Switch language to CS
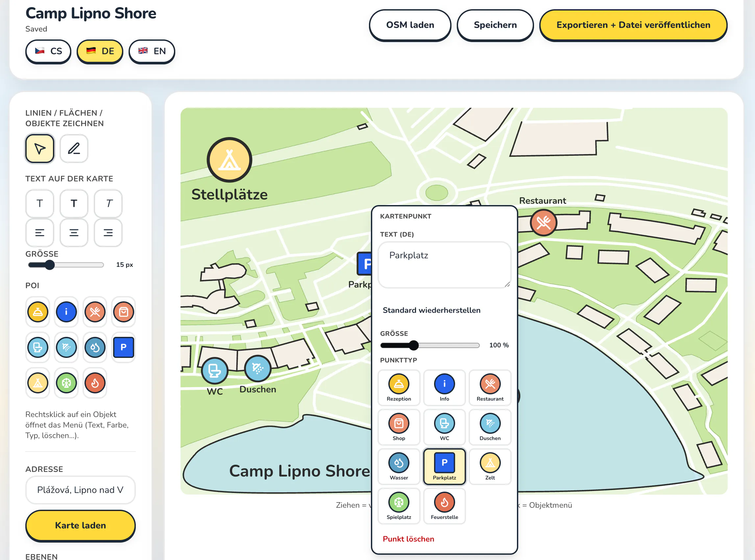 48,51
